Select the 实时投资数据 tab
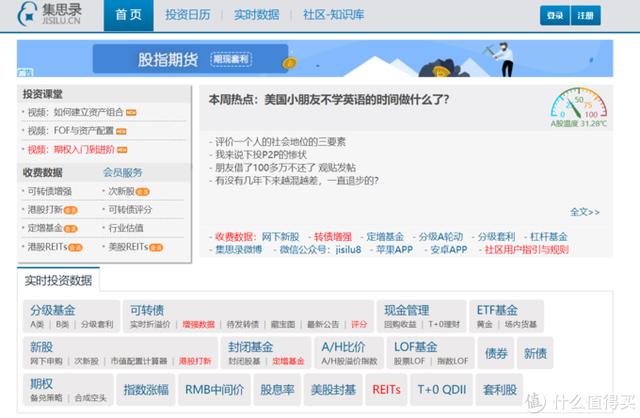This screenshot has height=418, width=640. click(x=58, y=280)
